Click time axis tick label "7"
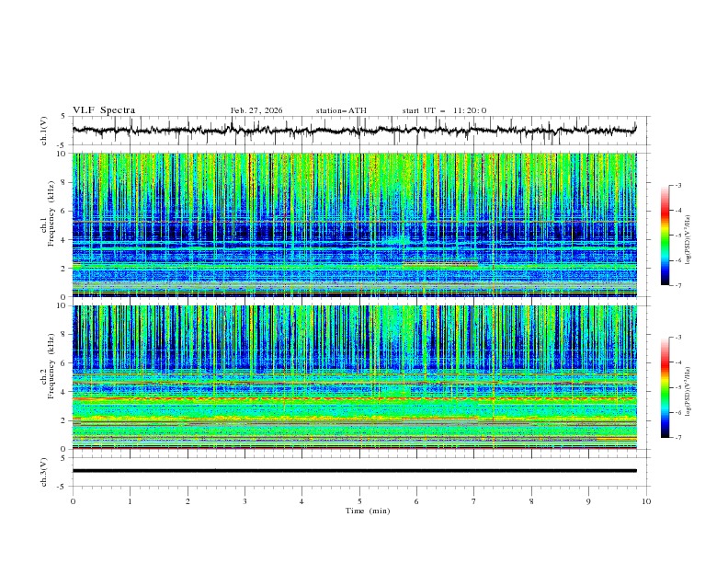 (x=474, y=501)
